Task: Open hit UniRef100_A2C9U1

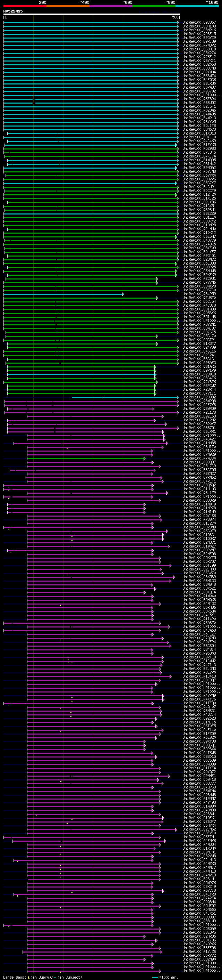Action: (199, 278)
